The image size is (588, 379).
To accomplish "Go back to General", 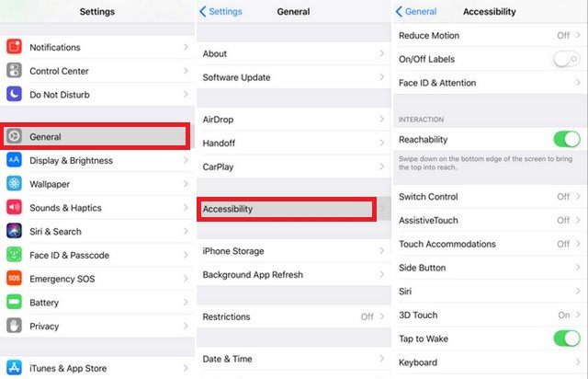I will pos(415,11).
